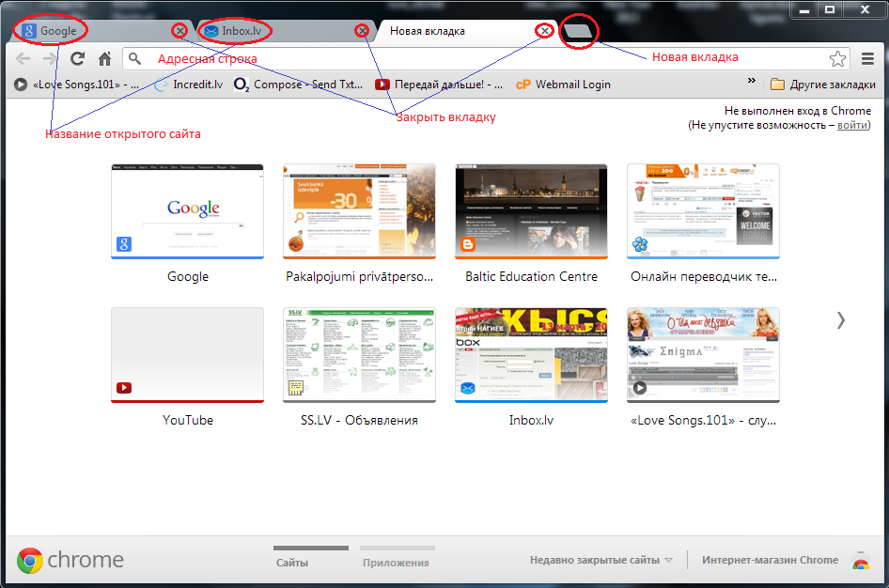Image resolution: width=889 pixels, height=588 pixels.
Task: Click into the address bar field
Action: click(470, 59)
